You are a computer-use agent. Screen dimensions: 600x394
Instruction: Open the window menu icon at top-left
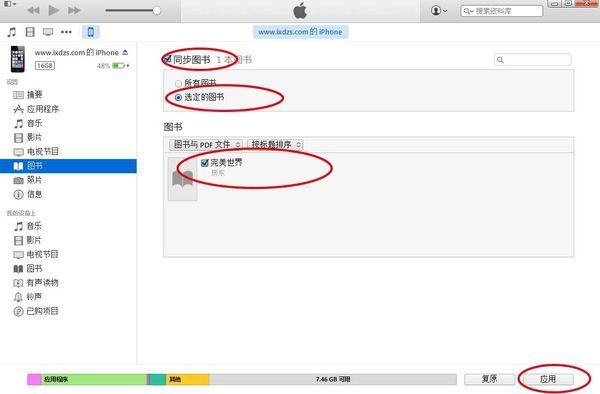click(10, 4)
